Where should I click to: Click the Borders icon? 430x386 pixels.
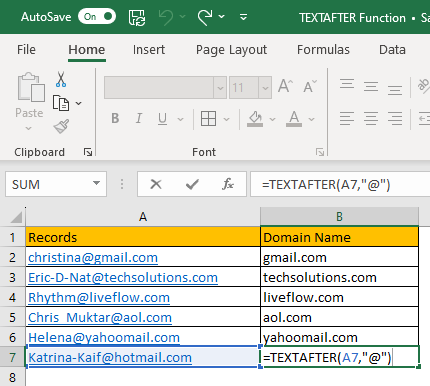pos(209,119)
